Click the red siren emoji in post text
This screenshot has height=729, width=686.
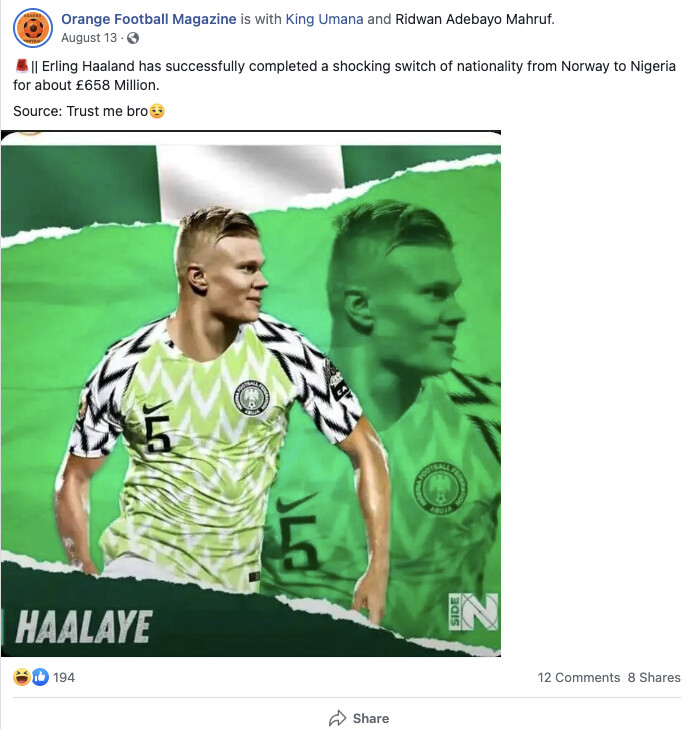pyautogui.click(x=21, y=66)
